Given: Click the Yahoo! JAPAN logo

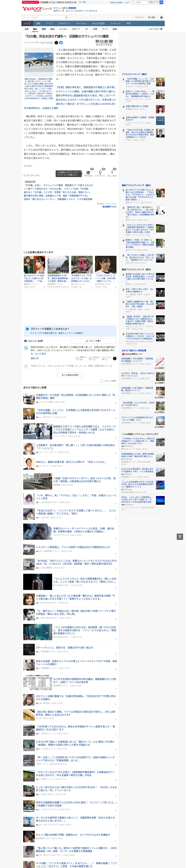Looking at the screenshot, I should coord(31,9).
